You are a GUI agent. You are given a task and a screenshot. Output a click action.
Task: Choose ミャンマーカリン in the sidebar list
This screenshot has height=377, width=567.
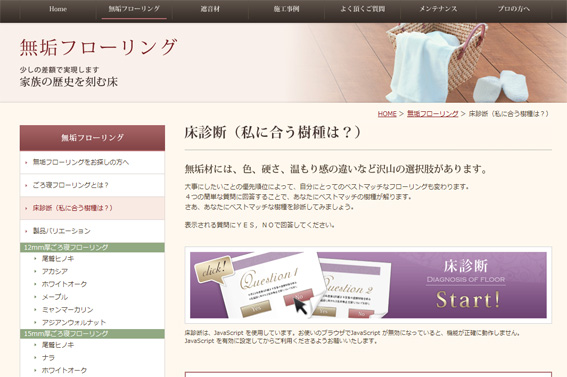pyautogui.click(x=68, y=310)
